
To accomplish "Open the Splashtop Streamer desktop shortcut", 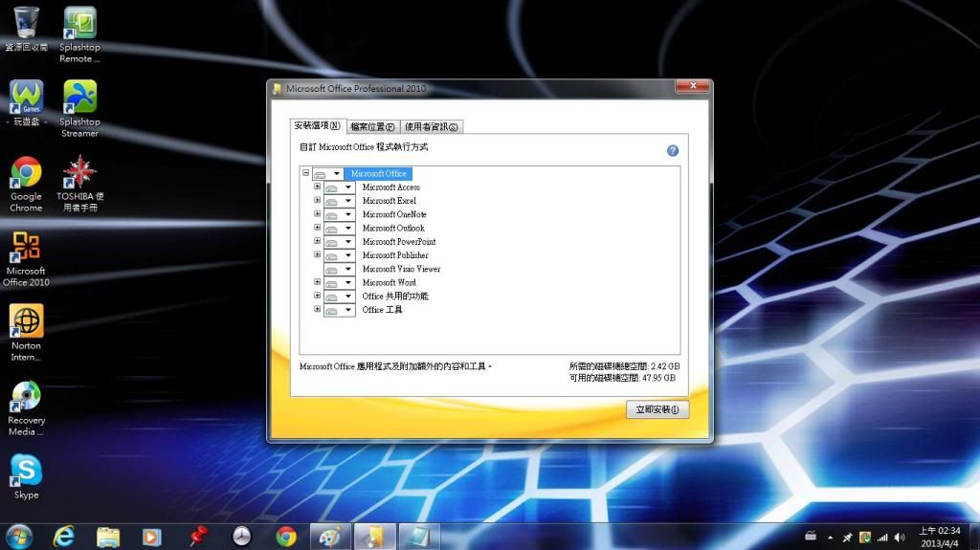I will pos(79,109).
